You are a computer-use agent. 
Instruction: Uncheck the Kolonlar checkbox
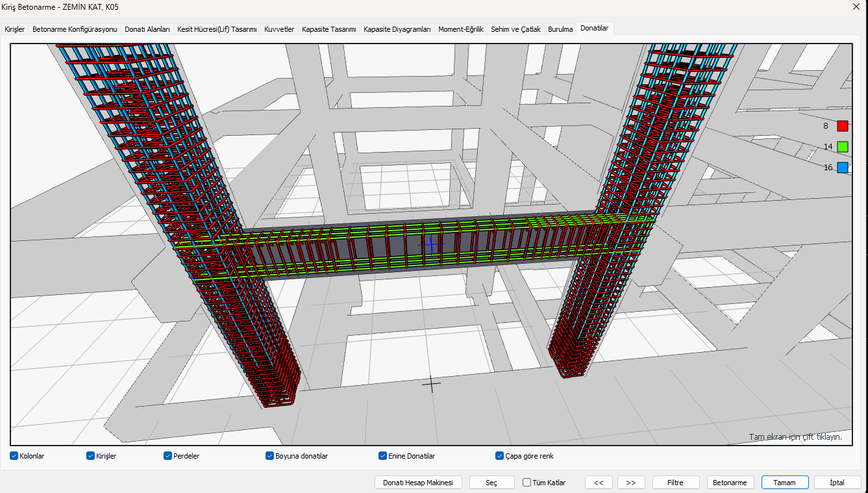point(14,456)
